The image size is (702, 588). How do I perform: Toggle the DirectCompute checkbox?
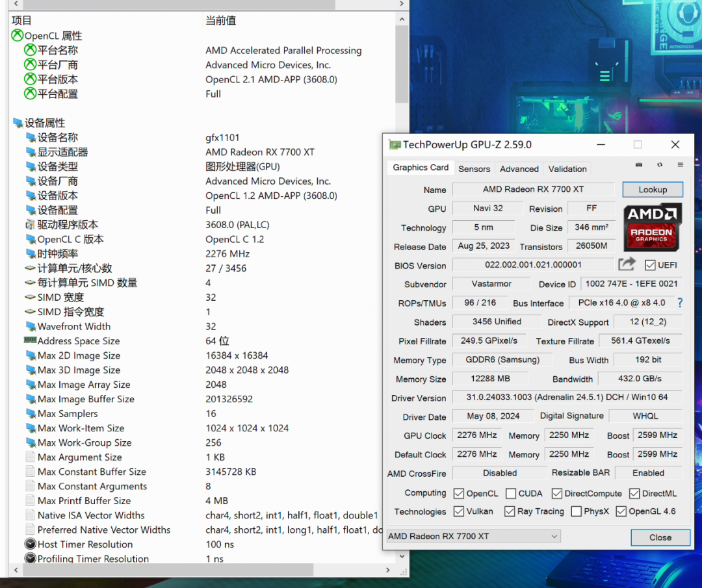556,493
